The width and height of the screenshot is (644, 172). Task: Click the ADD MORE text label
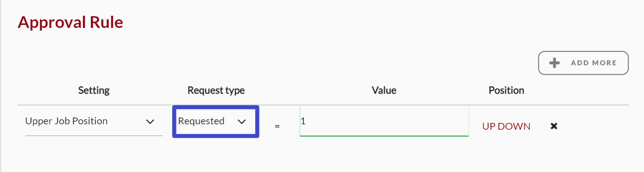coord(594,63)
